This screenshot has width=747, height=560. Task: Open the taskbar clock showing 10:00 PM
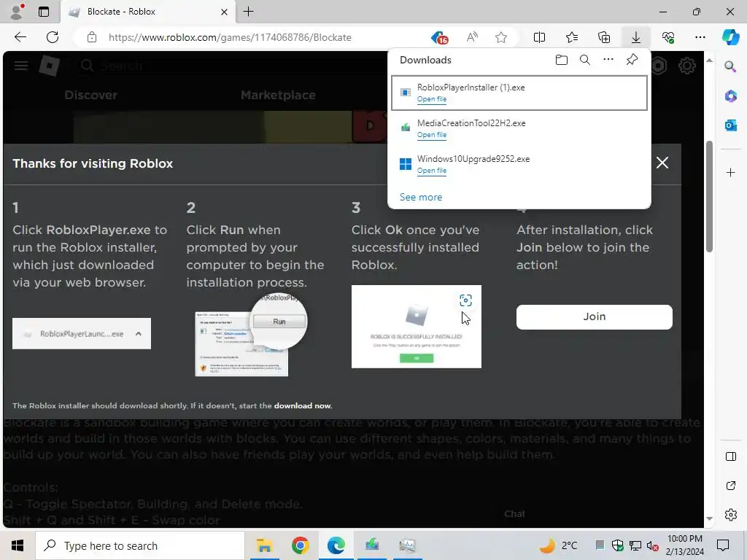click(x=684, y=545)
